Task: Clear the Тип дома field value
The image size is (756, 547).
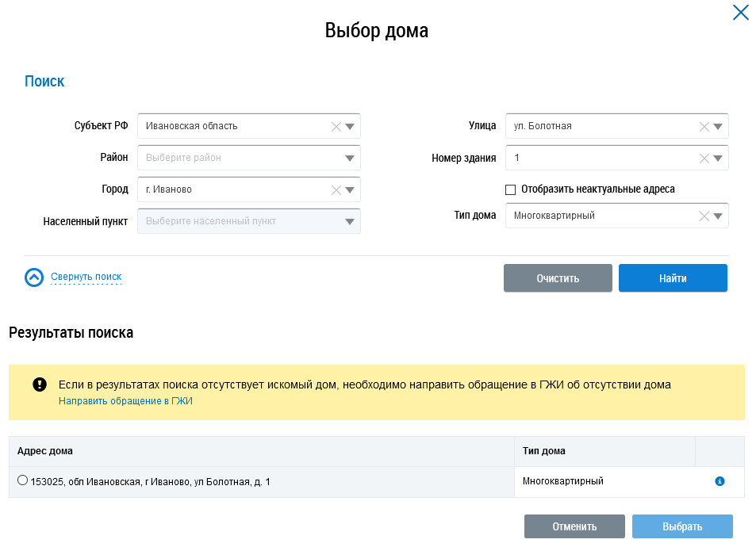Action: 704,216
